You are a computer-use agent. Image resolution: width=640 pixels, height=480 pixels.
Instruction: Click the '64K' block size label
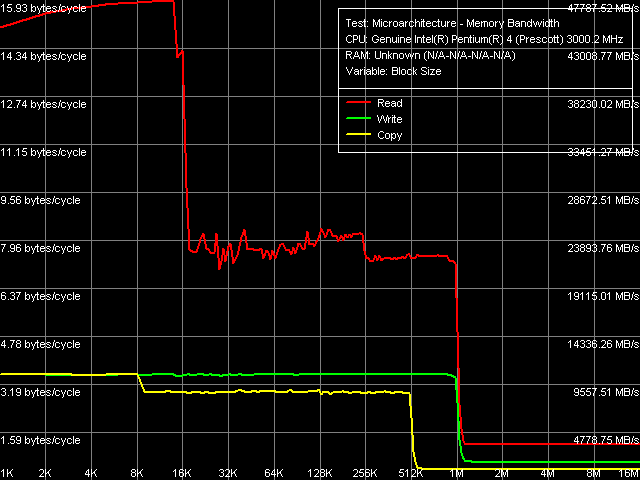273,474
